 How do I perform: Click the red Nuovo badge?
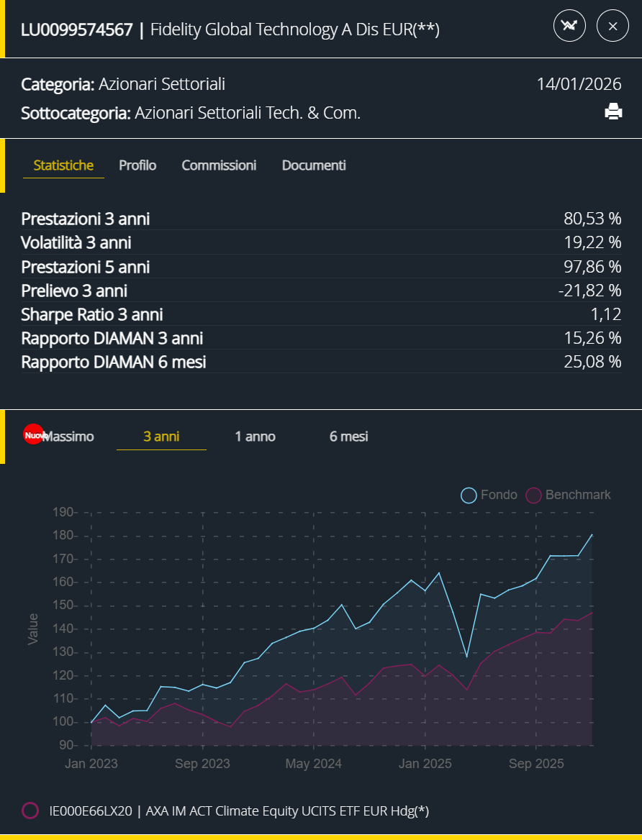click(x=33, y=435)
